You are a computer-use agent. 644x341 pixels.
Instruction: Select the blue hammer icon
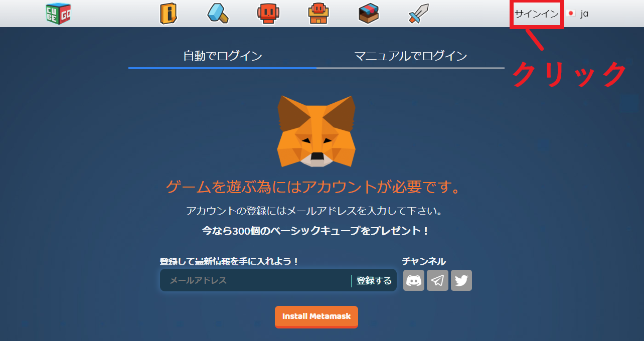(x=218, y=14)
